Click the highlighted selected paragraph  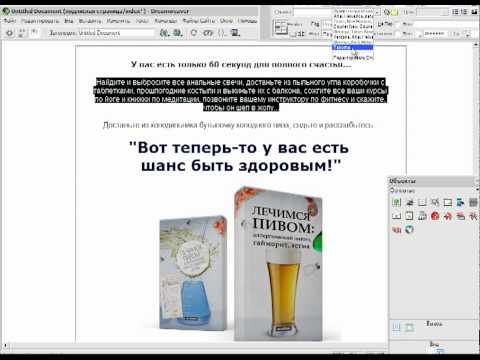point(241,95)
